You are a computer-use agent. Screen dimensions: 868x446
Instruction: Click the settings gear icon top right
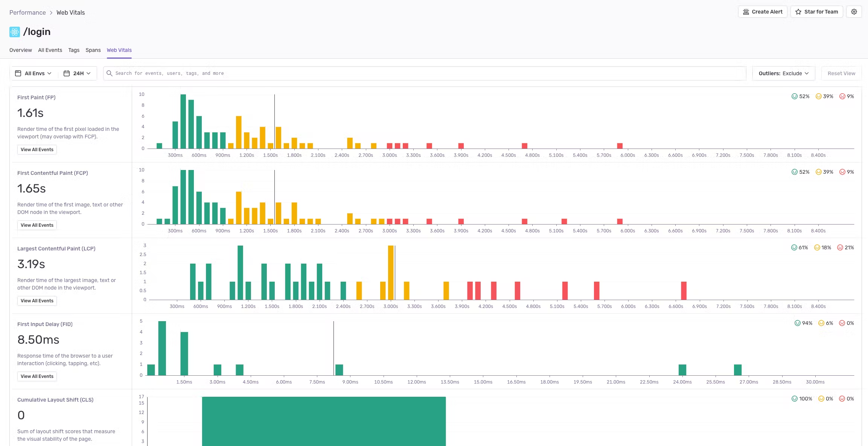click(x=854, y=12)
